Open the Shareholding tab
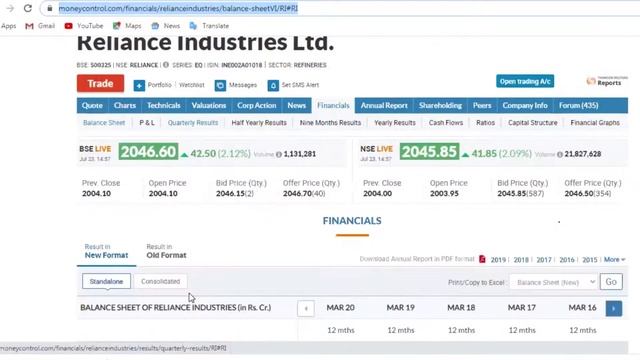The height and width of the screenshot is (360, 640). click(x=440, y=105)
